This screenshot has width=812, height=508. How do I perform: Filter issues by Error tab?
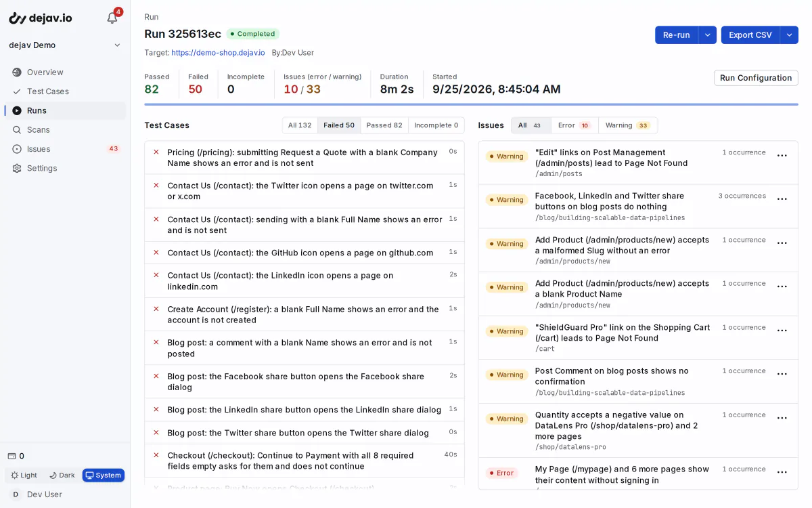[x=574, y=125]
